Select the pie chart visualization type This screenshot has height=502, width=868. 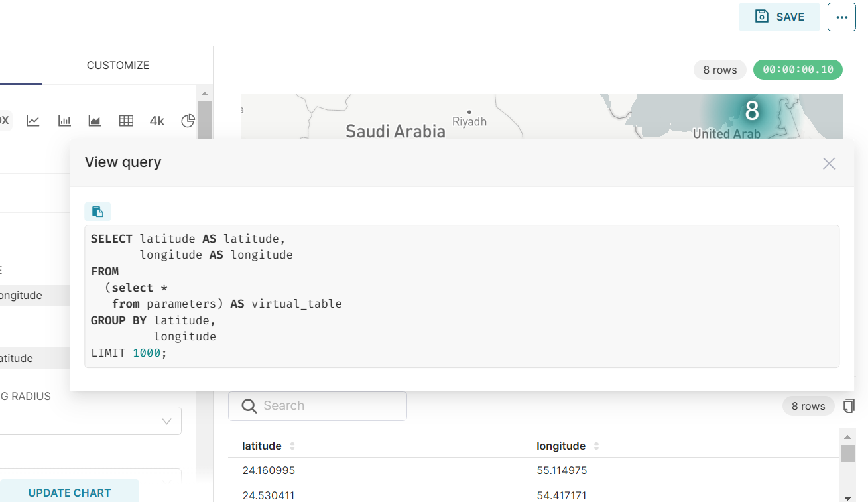pos(188,120)
